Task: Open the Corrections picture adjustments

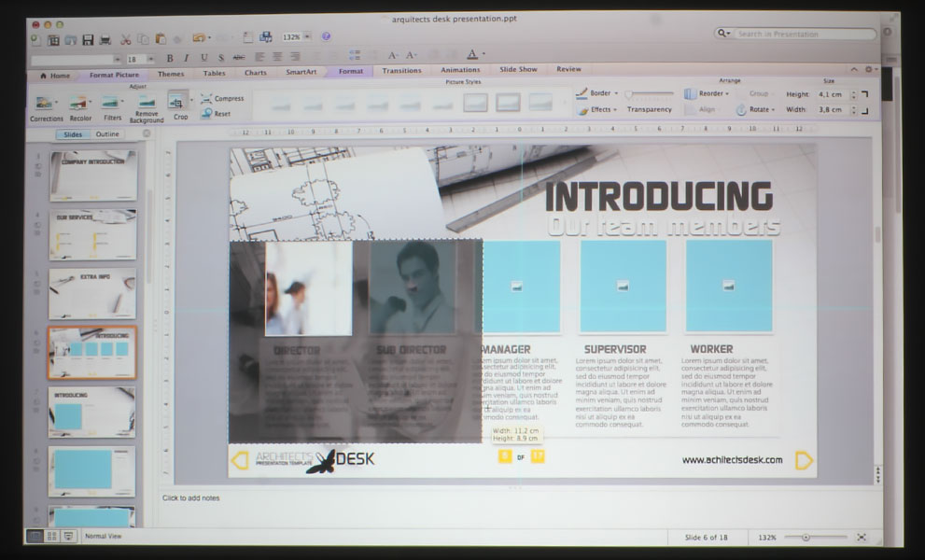Action: pyautogui.click(x=44, y=104)
